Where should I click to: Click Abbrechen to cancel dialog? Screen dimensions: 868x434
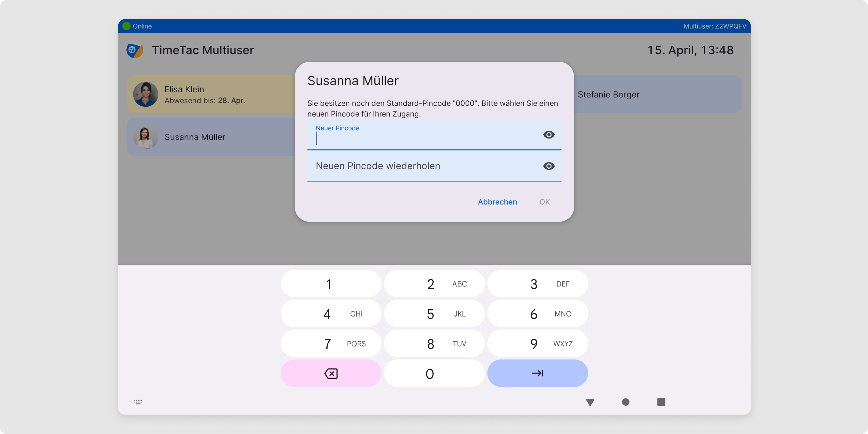point(497,202)
